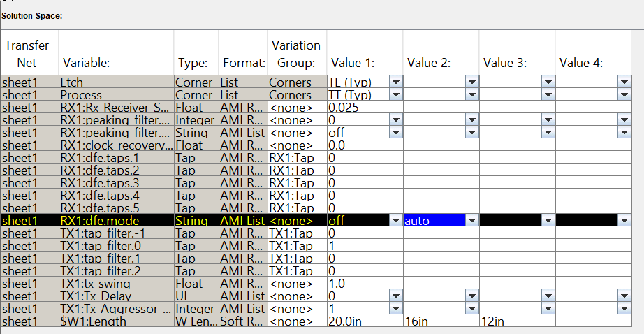Click the TX1:tx swing value 1.0 cell

364,284
